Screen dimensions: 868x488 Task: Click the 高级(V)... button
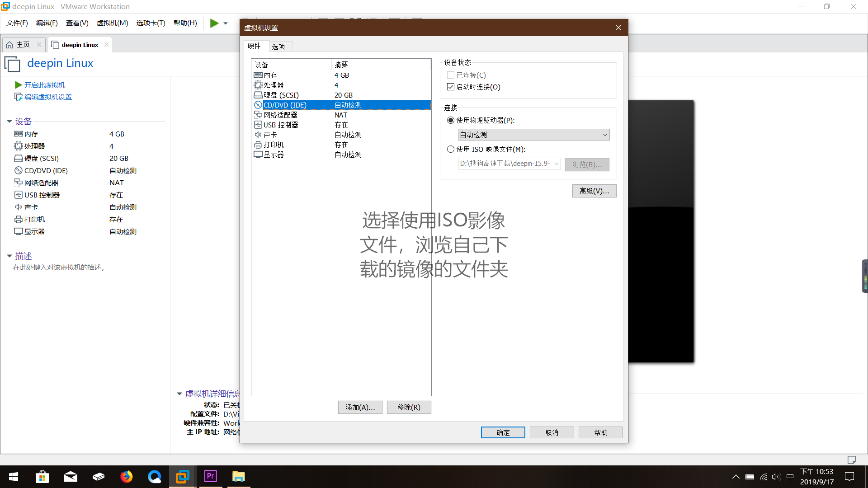pyautogui.click(x=594, y=191)
